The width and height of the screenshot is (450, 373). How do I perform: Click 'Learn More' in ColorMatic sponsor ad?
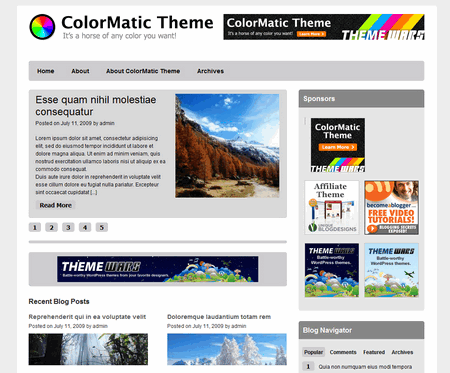pos(338,147)
